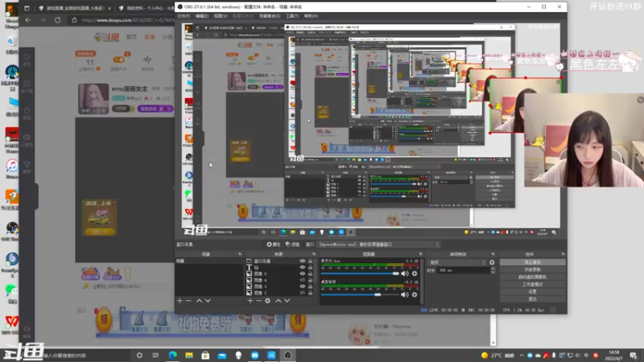Move source up in Sources toolbar
Viewport: 644px width, 362px height.
[x=278, y=301]
